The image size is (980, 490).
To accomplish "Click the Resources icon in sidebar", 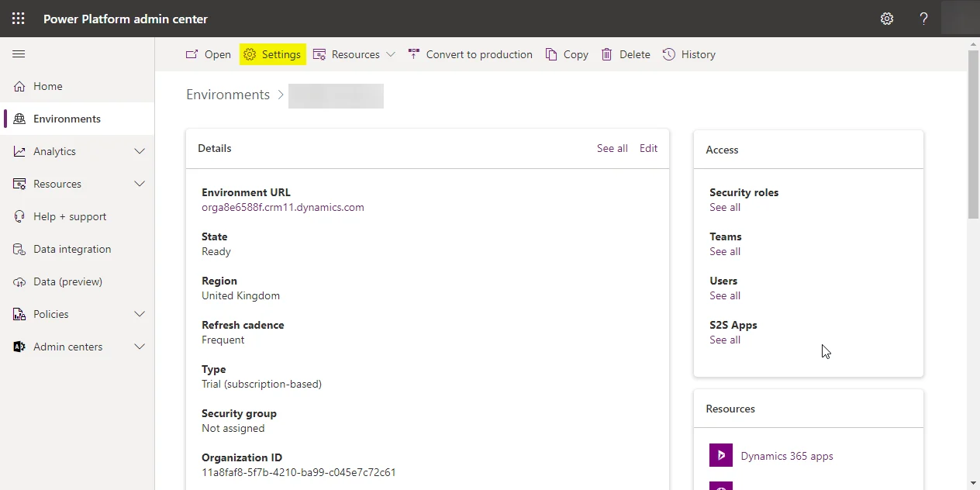I will click(x=19, y=184).
